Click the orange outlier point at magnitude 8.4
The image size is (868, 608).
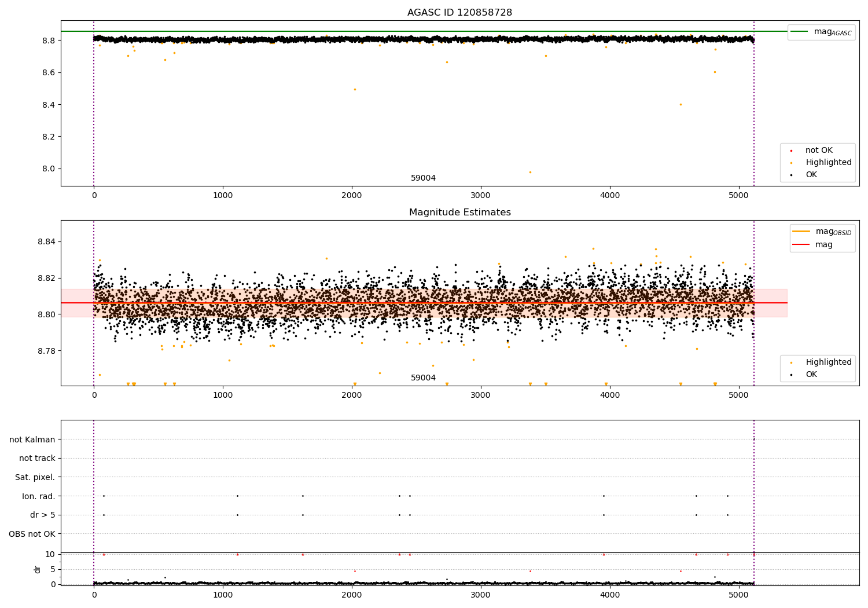pos(681,105)
